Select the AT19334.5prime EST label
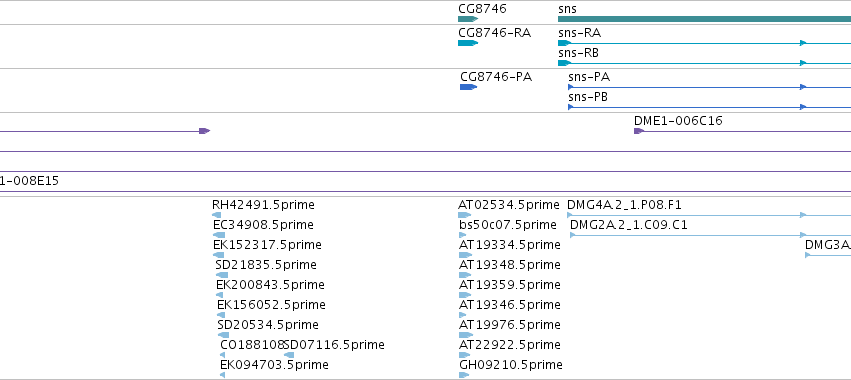 click(x=510, y=245)
